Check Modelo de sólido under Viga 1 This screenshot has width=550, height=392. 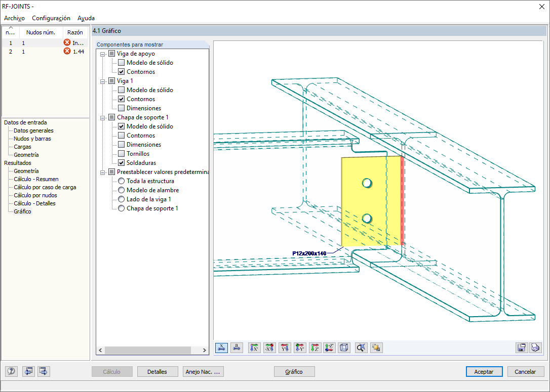121,90
